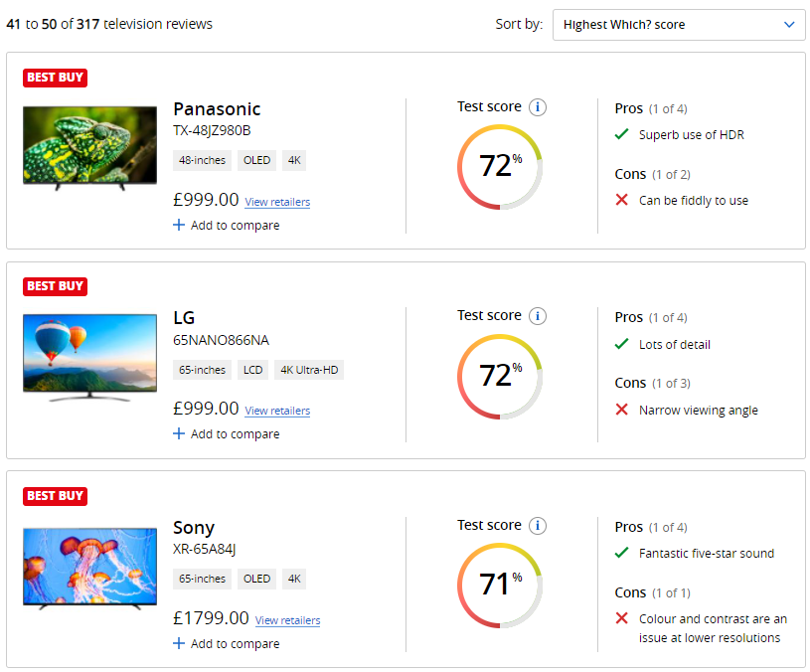Click the Sony Best Buy badge
The image size is (810, 672).
[55, 496]
